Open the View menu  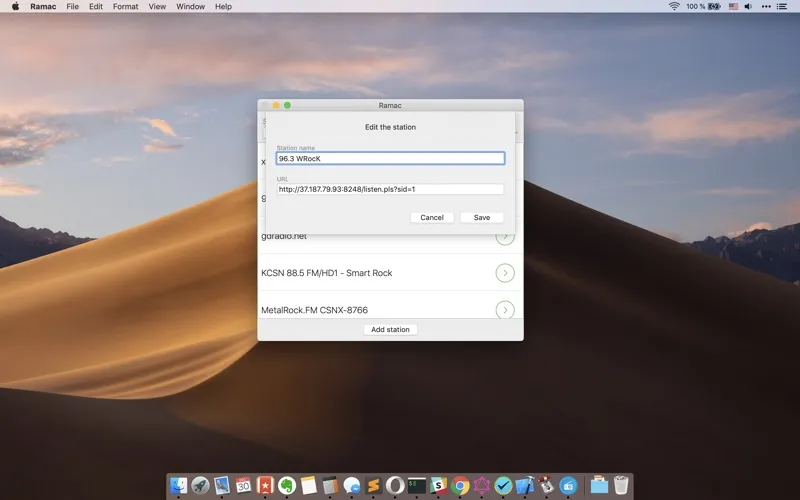157,6
